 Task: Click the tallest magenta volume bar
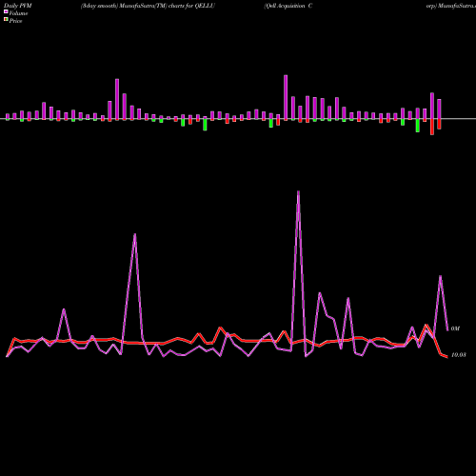286,97
